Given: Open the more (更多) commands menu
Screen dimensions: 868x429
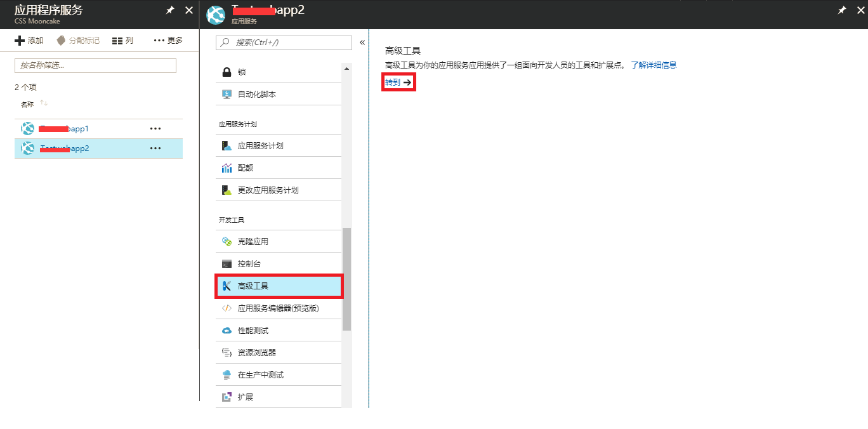Looking at the screenshot, I should click(168, 41).
